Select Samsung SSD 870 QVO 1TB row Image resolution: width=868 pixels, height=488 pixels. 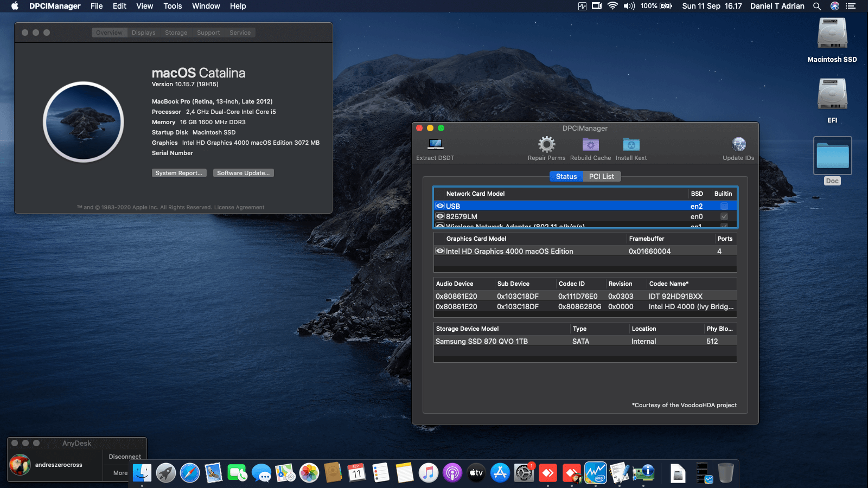pos(585,341)
